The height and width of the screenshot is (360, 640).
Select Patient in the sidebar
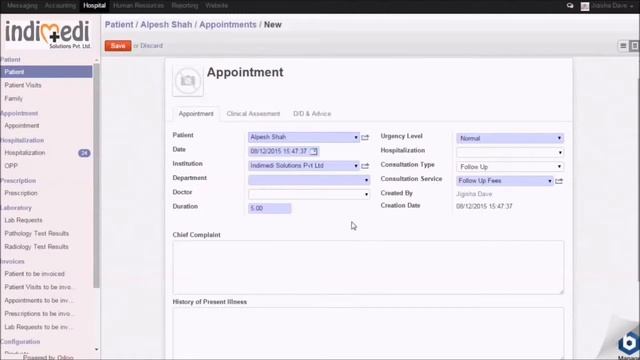click(x=46, y=72)
